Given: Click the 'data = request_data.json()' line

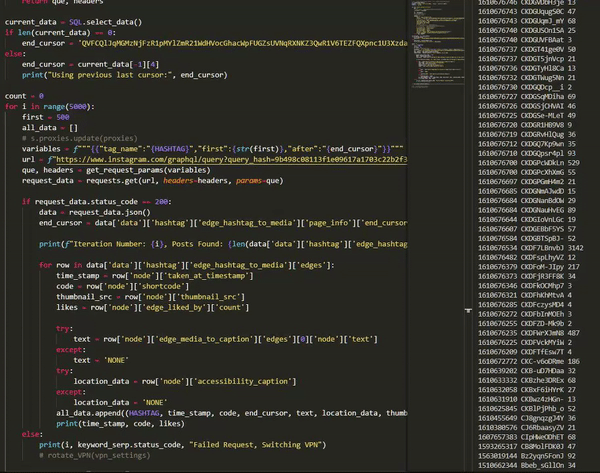Looking at the screenshot, I should (95, 212).
